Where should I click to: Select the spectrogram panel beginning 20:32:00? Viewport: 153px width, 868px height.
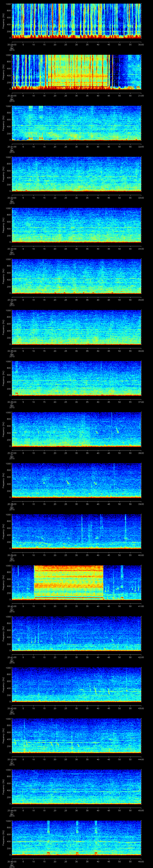76,174
